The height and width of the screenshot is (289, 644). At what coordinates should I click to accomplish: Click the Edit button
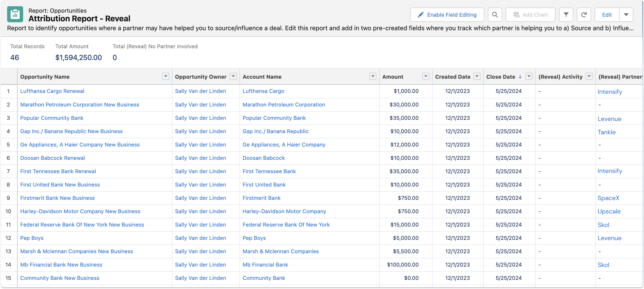coord(607,15)
